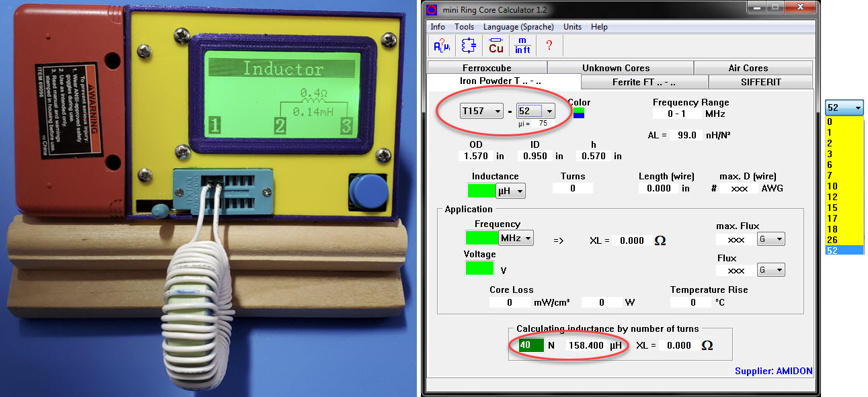Viewport: 868px width, 397px height.
Task: Click the N turns field showing 40
Action: tap(530, 345)
